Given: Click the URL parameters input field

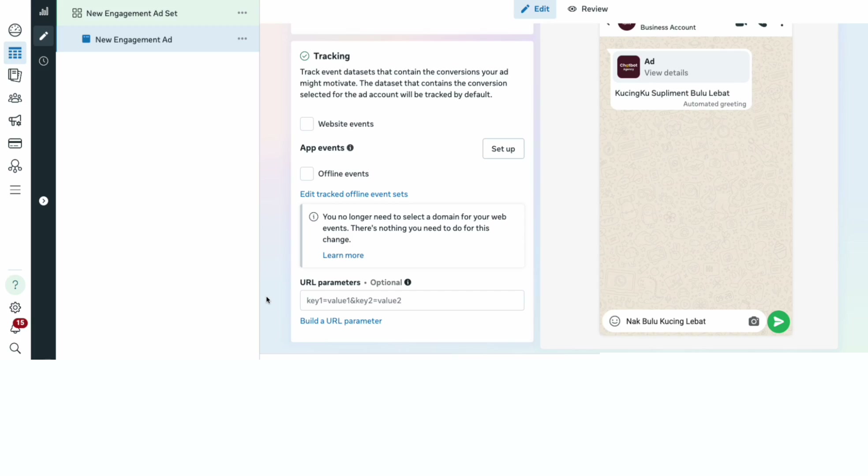Looking at the screenshot, I should click(x=412, y=301).
